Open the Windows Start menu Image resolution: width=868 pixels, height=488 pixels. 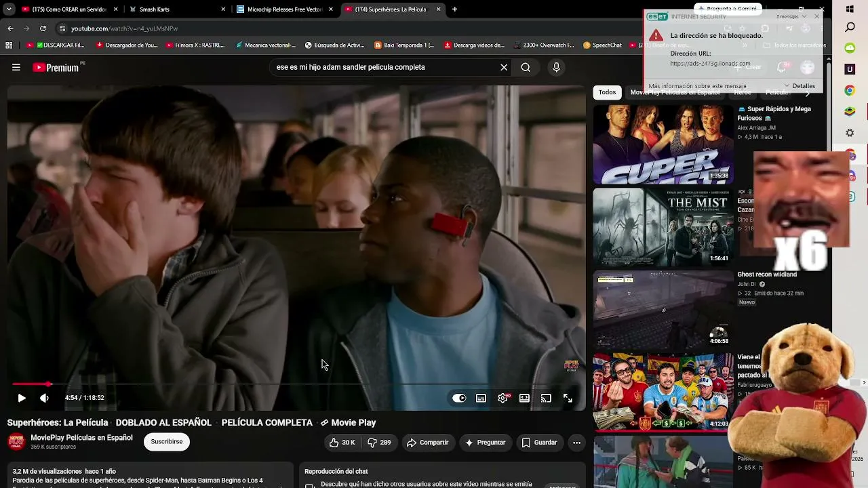pyautogui.click(x=850, y=9)
